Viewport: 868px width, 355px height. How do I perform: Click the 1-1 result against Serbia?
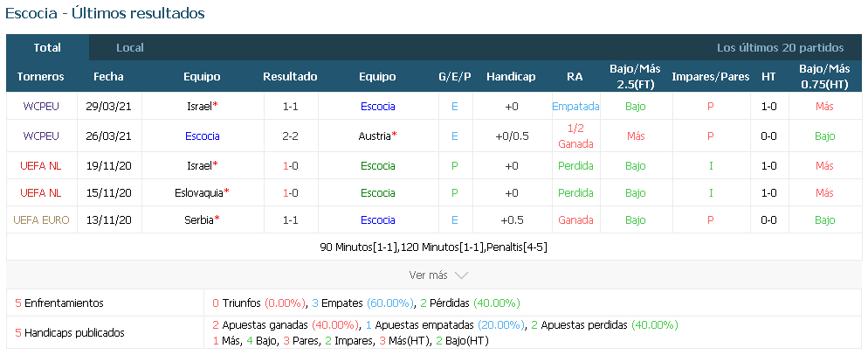coord(291,220)
